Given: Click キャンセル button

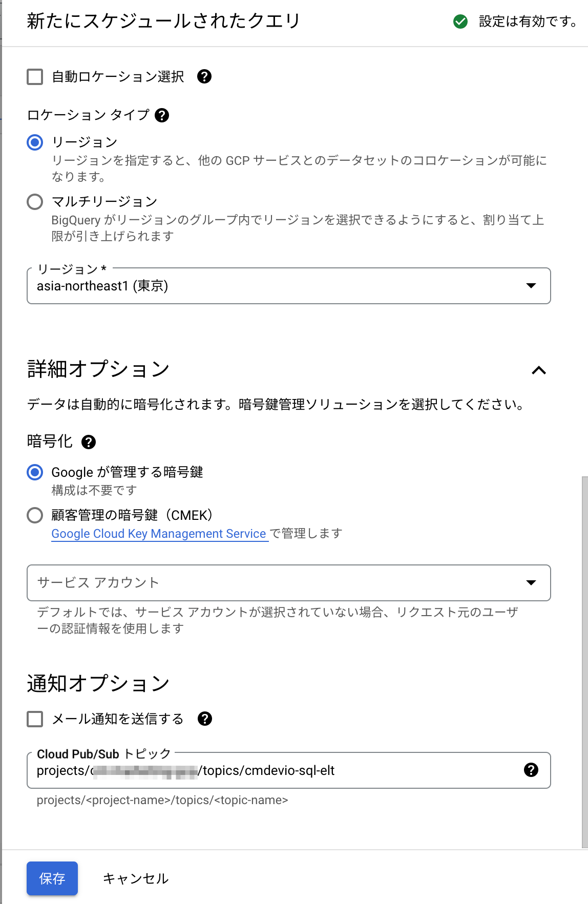Looking at the screenshot, I should coord(136,878).
